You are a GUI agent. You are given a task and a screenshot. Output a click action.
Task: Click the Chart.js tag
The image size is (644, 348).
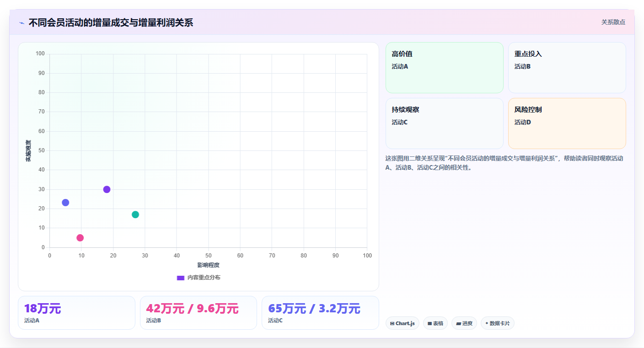(x=402, y=323)
